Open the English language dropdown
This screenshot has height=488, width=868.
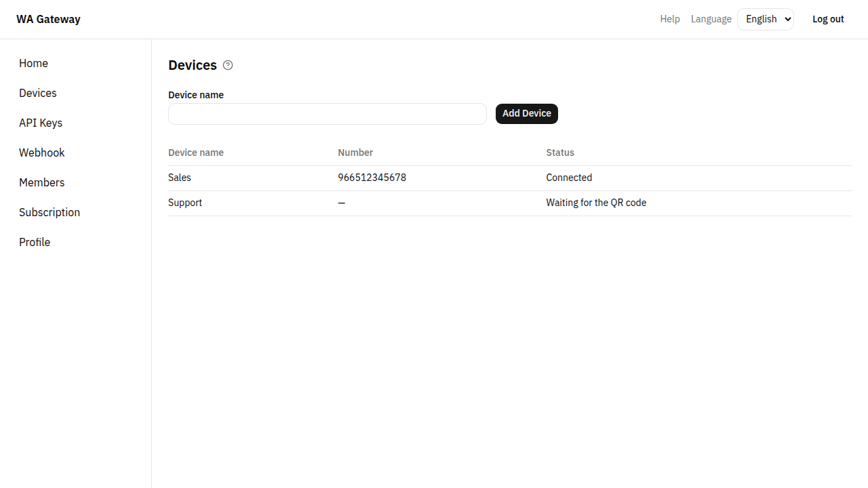pyautogui.click(x=766, y=19)
